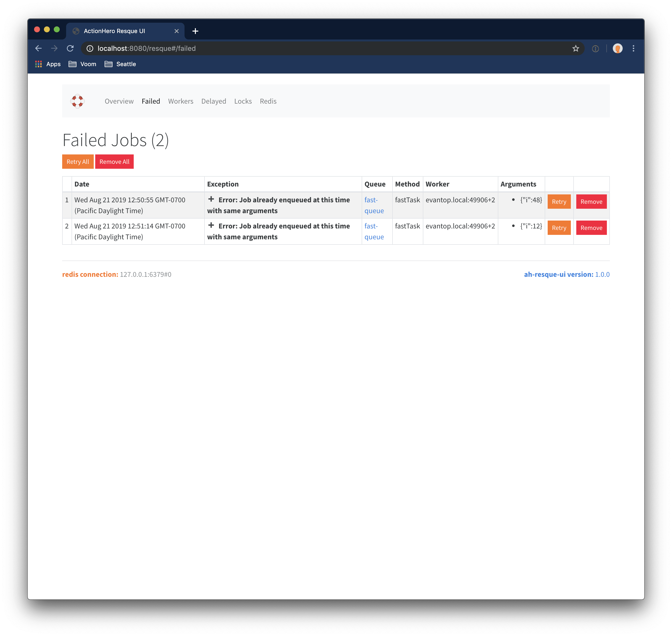Navigate to the Workers tab
The width and height of the screenshot is (672, 636).
[x=181, y=100]
